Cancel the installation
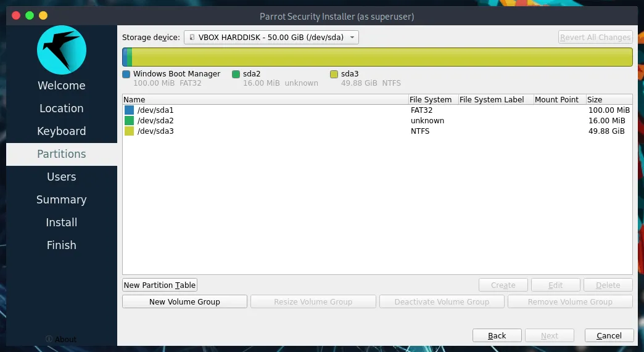644x352 pixels. tap(609, 335)
